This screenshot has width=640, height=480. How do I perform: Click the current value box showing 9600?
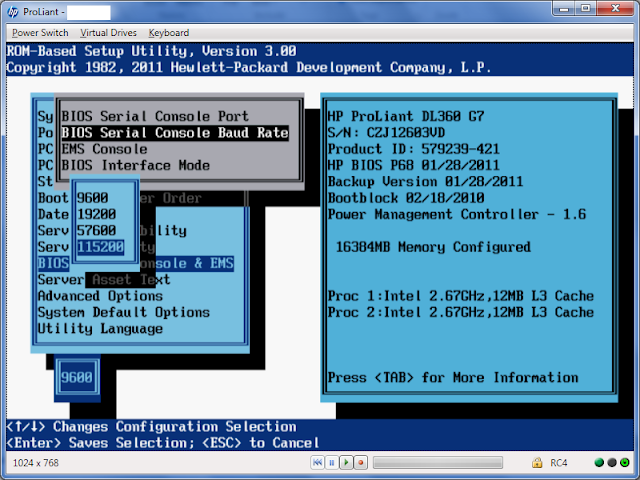[77, 377]
